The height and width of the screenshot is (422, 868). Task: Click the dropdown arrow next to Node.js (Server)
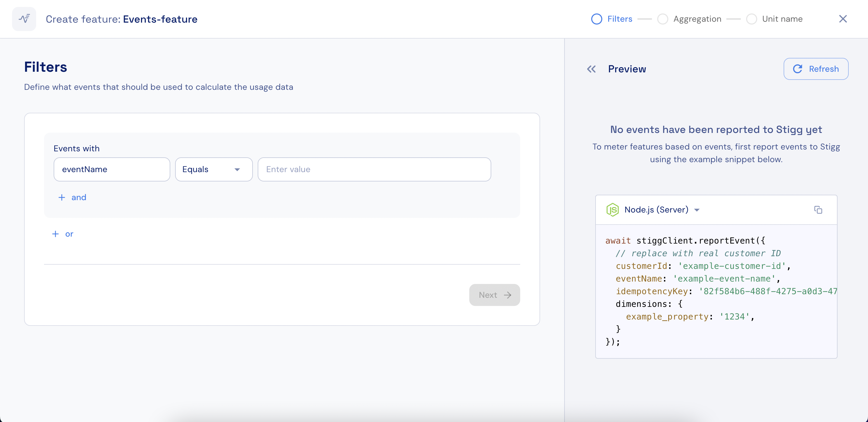click(697, 210)
